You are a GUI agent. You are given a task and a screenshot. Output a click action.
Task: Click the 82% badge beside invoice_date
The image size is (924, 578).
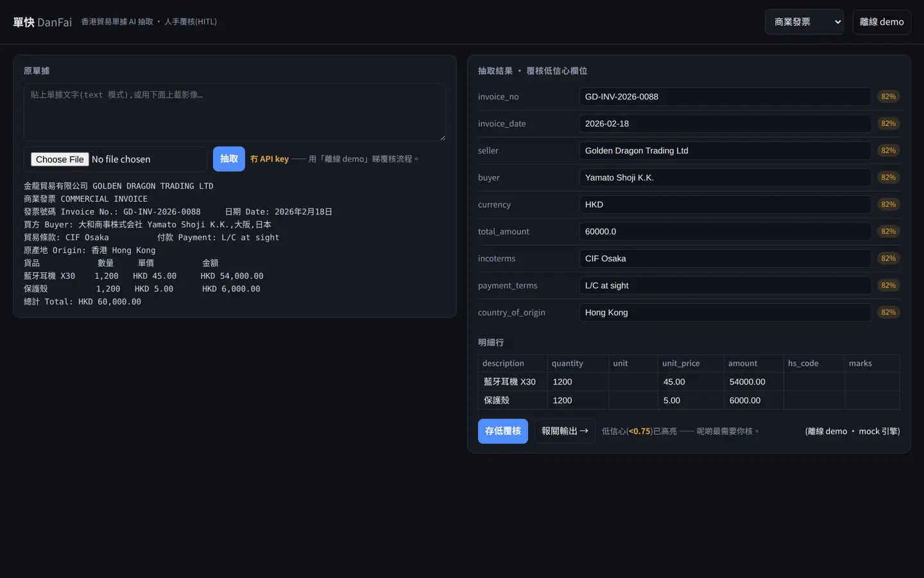[x=889, y=123]
